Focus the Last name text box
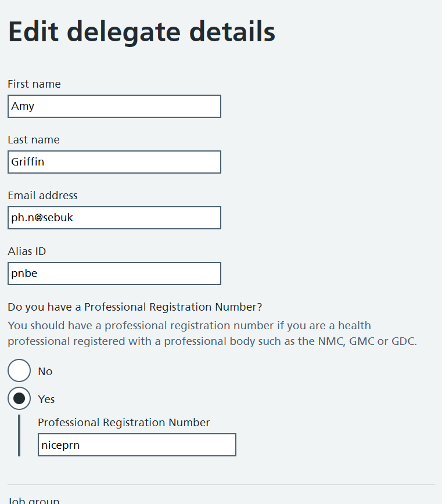The width and height of the screenshot is (442, 504). (114, 162)
